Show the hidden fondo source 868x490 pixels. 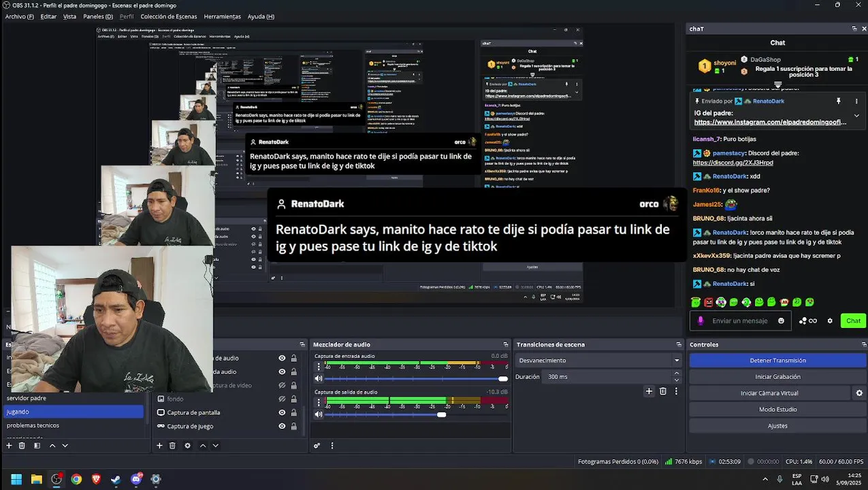pos(282,399)
